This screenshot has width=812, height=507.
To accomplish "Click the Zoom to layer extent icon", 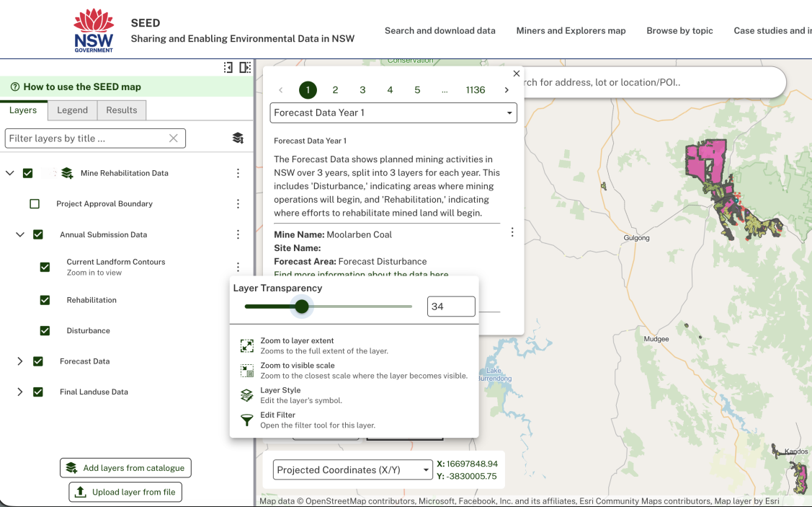I will click(247, 345).
